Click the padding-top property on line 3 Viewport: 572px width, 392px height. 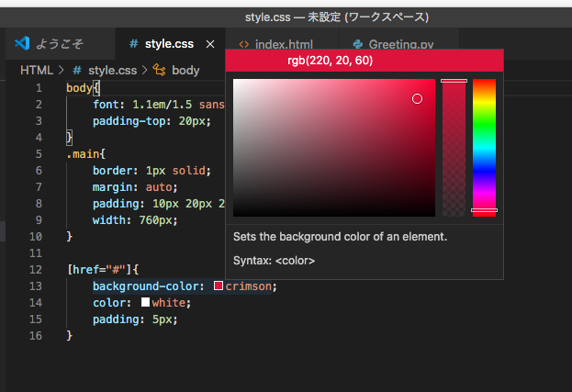[x=129, y=121]
